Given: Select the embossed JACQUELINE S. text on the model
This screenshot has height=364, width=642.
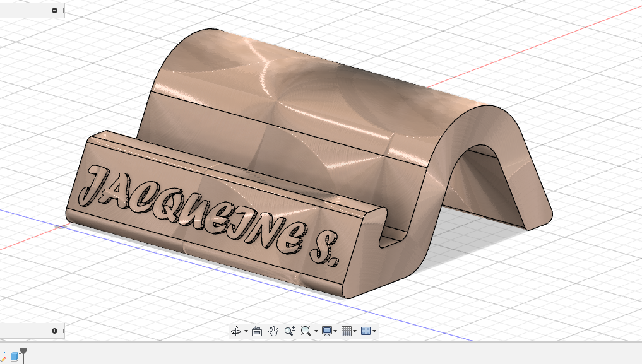Looking at the screenshot, I should pos(210,215).
